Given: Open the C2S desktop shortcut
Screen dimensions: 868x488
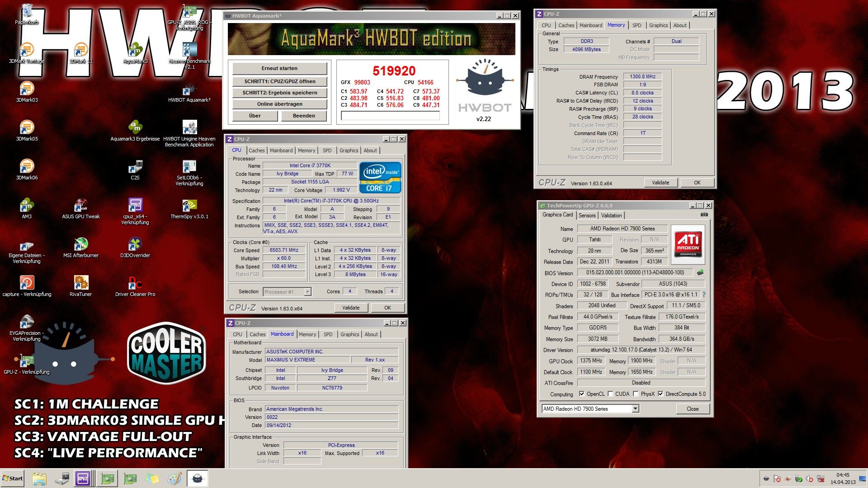Looking at the screenshot, I should point(135,169).
